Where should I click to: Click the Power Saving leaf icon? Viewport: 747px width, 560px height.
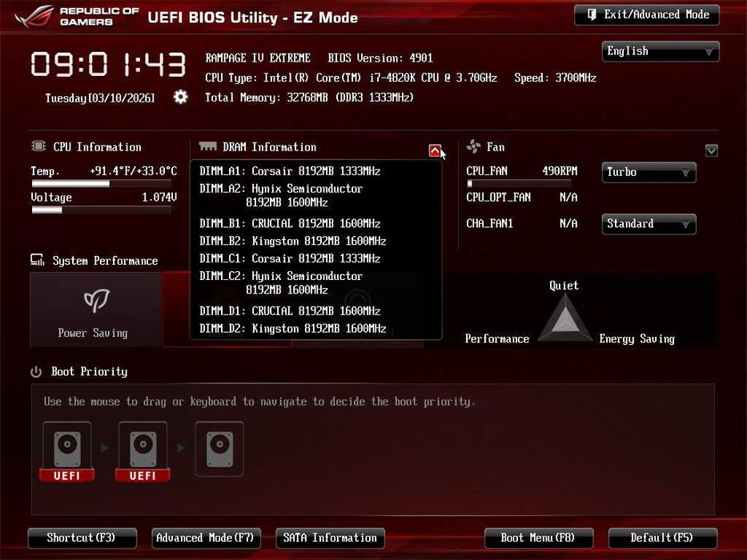click(97, 300)
